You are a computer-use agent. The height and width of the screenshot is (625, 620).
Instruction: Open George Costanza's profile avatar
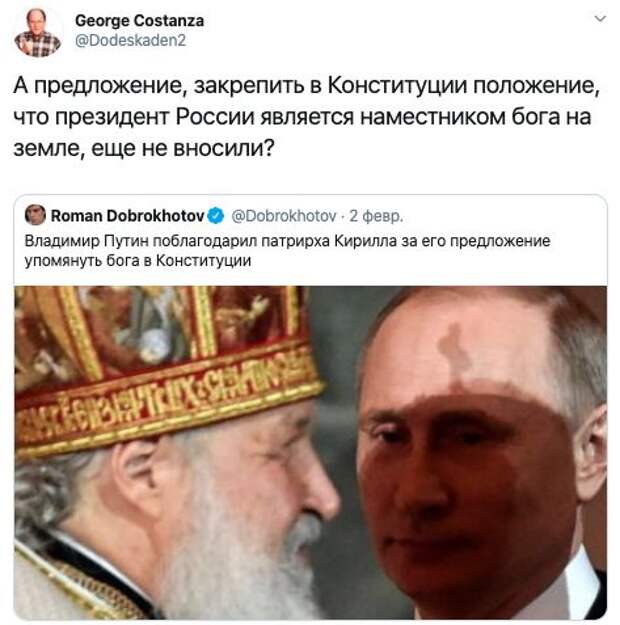pyautogui.click(x=38, y=32)
